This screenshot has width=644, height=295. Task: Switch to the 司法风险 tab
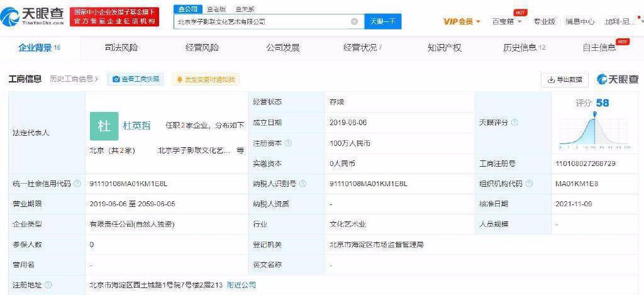tap(121, 48)
